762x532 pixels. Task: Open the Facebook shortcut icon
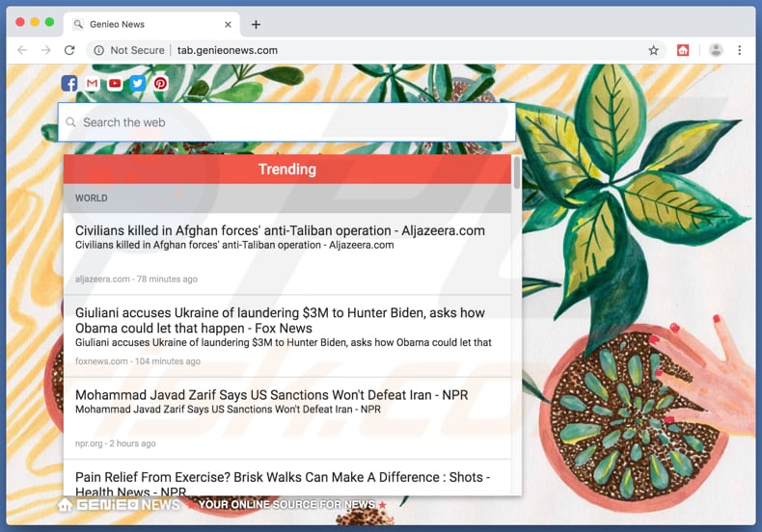point(69,84)
